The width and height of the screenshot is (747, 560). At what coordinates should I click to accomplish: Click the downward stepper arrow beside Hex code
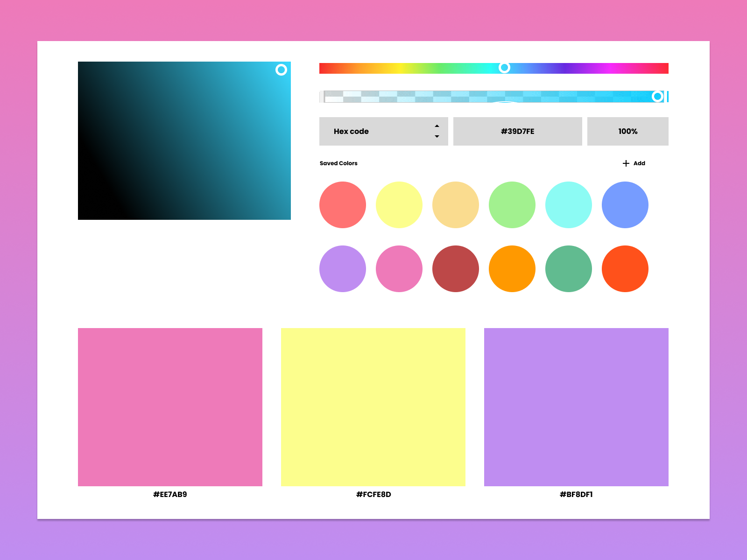437,137
